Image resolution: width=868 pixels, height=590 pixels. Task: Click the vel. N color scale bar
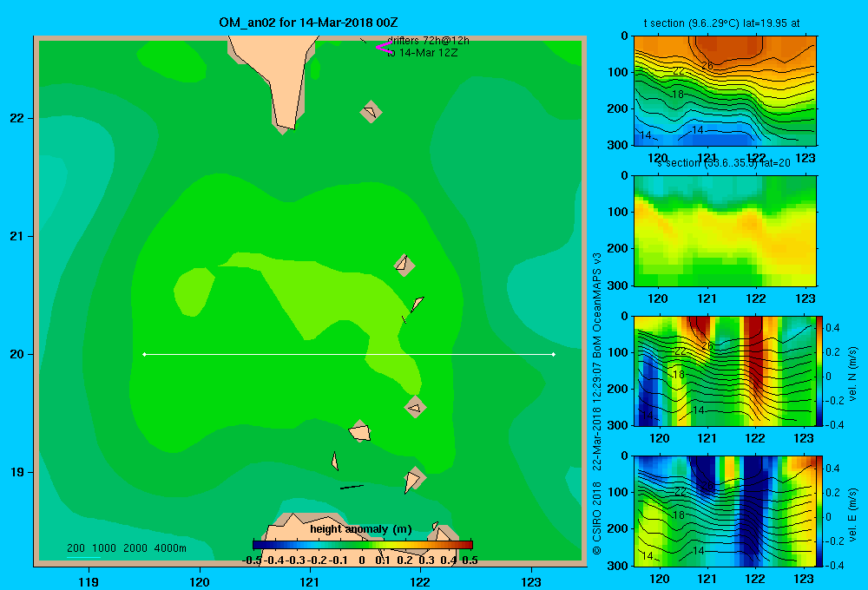819,370
